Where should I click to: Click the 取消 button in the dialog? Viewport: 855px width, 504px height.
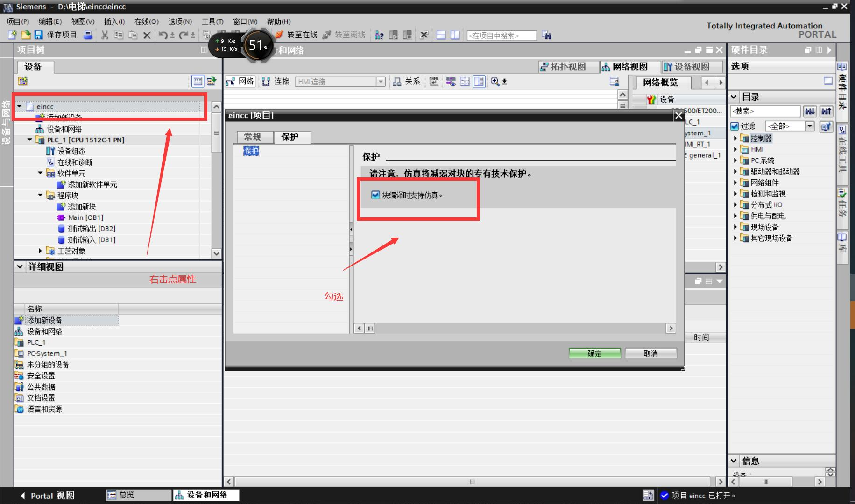coord(650,353)
